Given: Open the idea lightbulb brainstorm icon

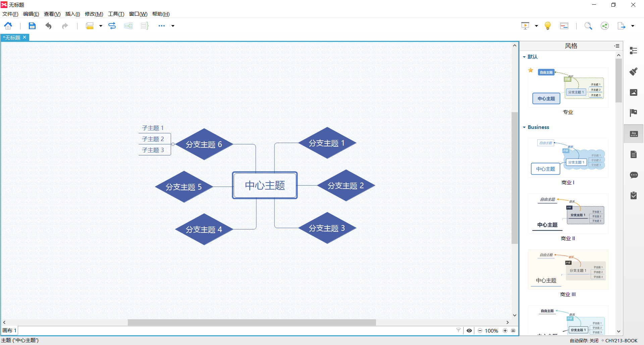Looking at the screenshot, I should click(x=548, y=26).
